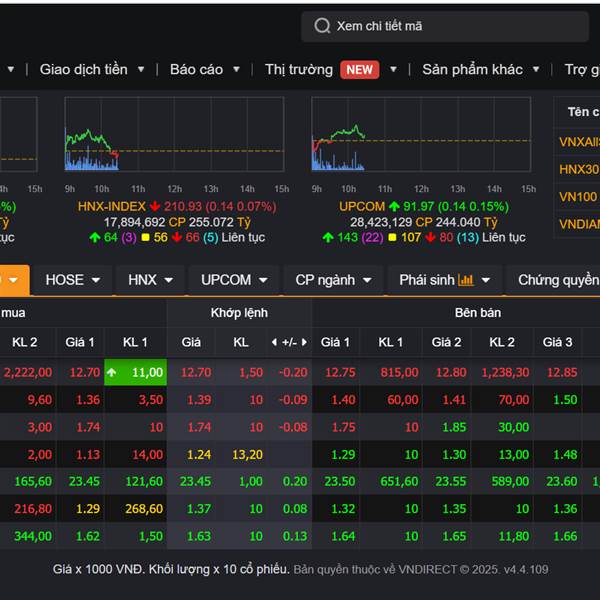Click green up arrow in KL 1 cell
600x600 pixels.
pos(111,372)
